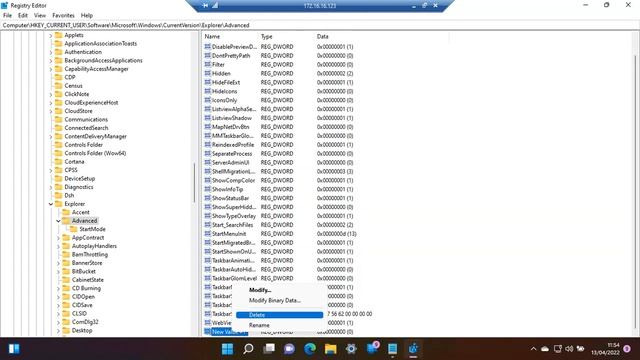
Task: Click the StartMode key's folder icon
Action: [x=73, y=229]
